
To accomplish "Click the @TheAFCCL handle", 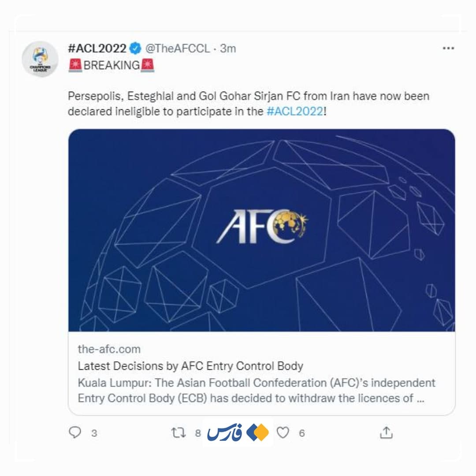I will pyautogui.click(x=178, y=48).
